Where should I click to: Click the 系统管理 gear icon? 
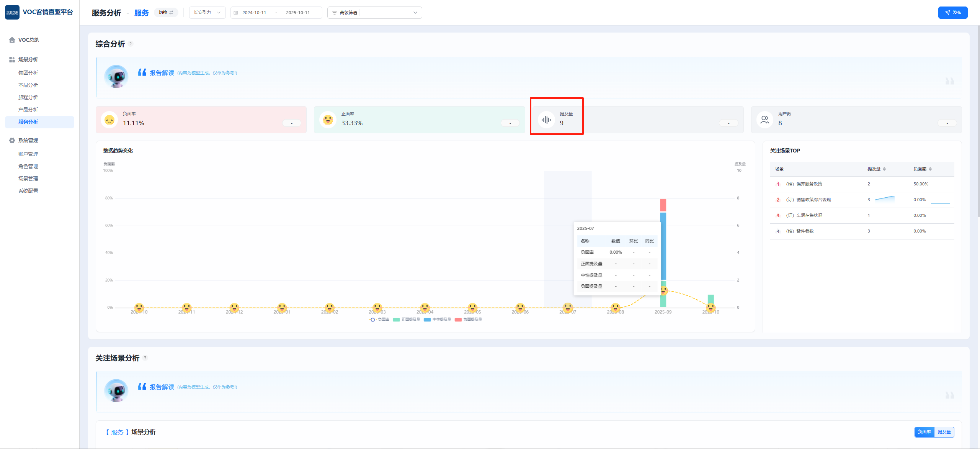click(12, 140)
